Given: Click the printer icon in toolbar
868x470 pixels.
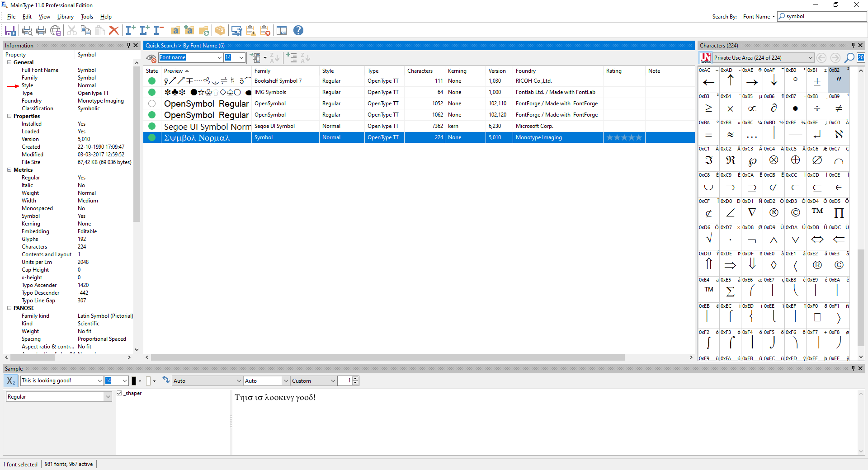Looking at the screenshot, I should (41, 30).
